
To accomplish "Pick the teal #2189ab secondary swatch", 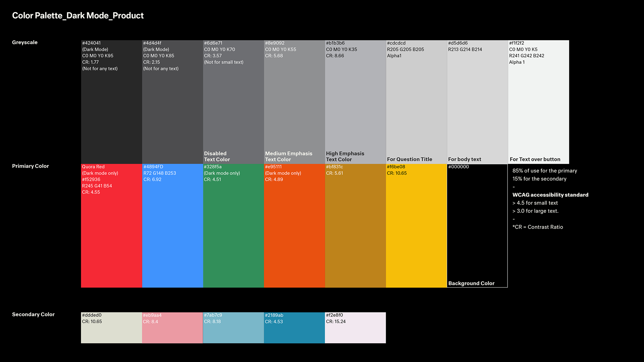I will (x=294, y=332).
